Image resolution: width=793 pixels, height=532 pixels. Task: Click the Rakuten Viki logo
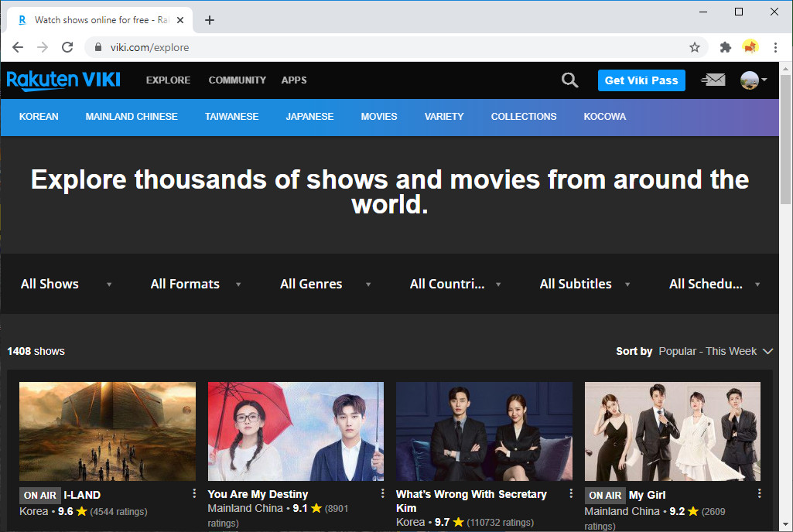63,80
